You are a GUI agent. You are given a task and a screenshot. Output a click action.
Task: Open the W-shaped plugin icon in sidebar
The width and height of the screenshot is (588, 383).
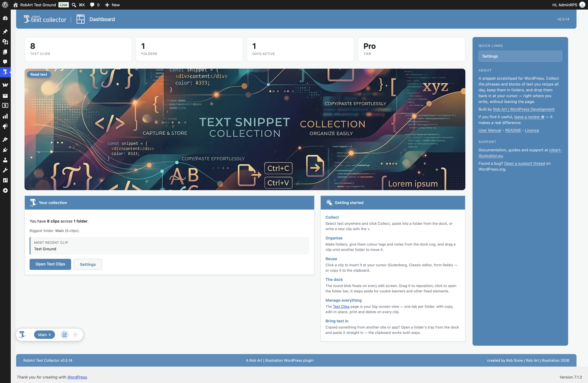click(5, 85)
